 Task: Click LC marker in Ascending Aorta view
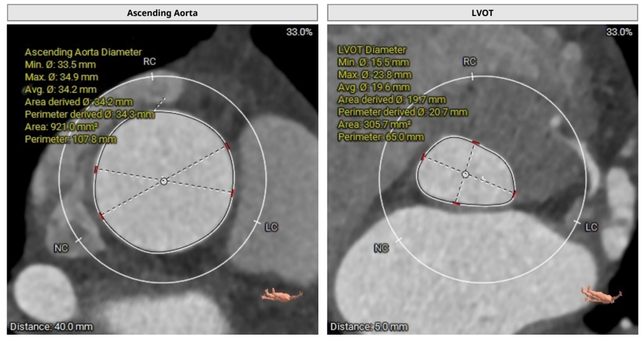(271, 227)
